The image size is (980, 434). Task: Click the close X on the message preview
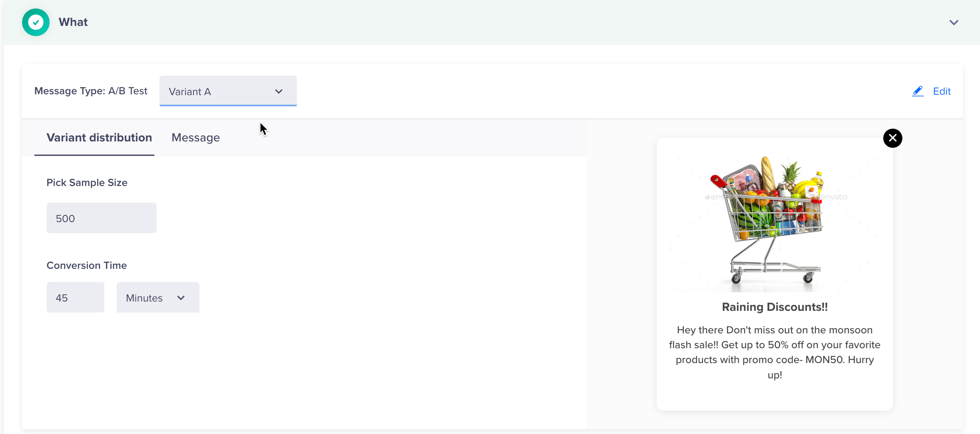(x=893, y=138)
